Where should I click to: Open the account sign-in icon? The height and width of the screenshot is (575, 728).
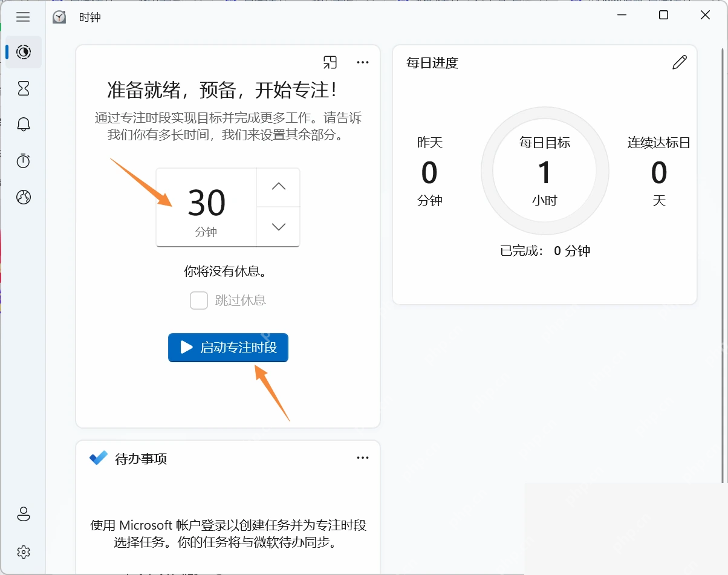[x=24, y=515]
